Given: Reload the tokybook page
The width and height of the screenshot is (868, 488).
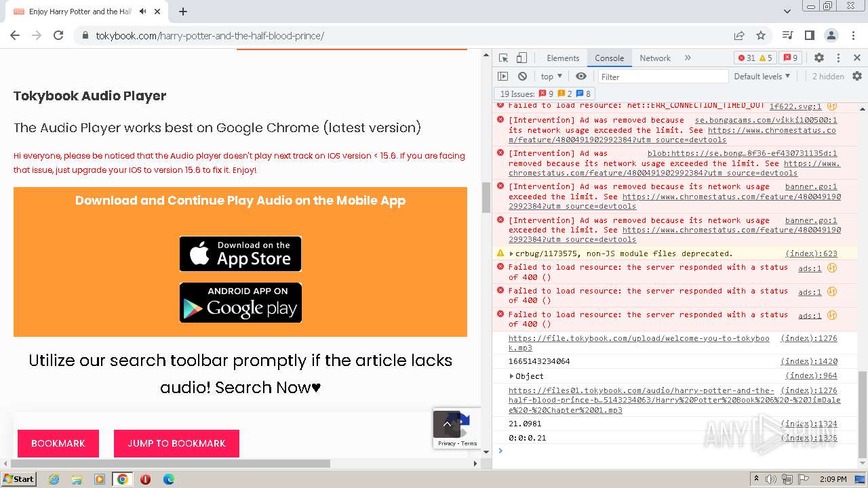Looking at the screenshot, I should [x=58, y=35].
